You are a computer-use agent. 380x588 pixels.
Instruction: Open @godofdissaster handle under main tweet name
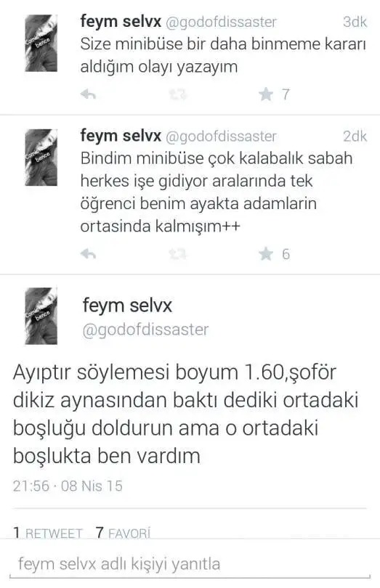click(145, 330)
